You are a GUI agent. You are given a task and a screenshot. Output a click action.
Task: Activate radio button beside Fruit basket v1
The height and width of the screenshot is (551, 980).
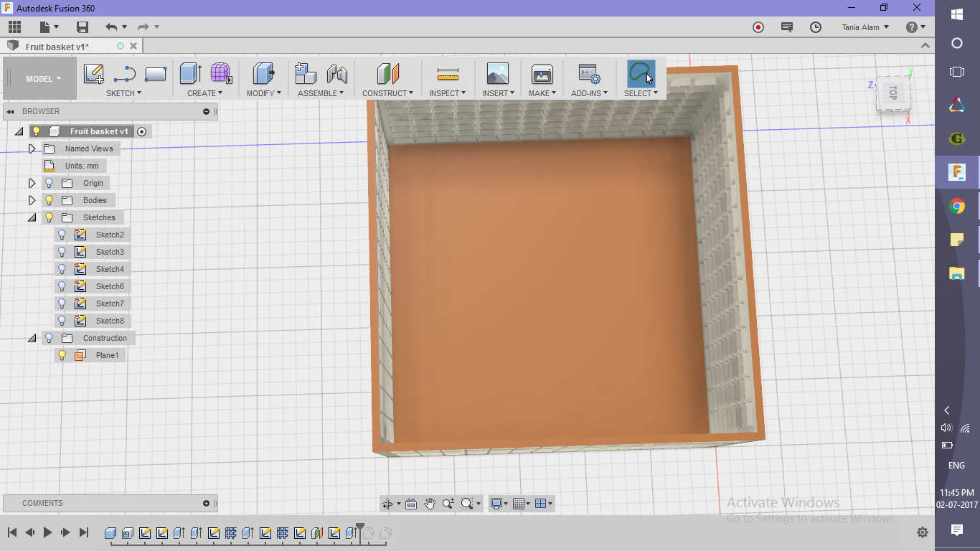pyautogui.click(x=141, y=131)
